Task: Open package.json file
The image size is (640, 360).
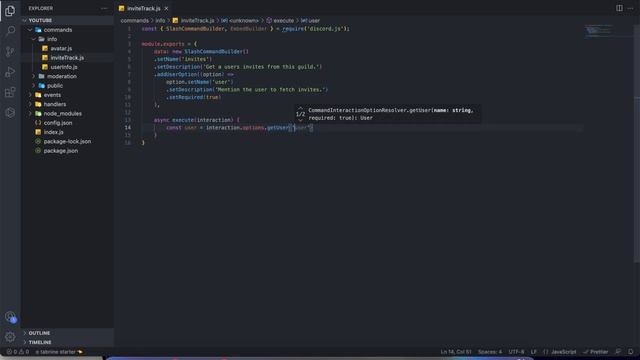Action: [x=67, y=151]
